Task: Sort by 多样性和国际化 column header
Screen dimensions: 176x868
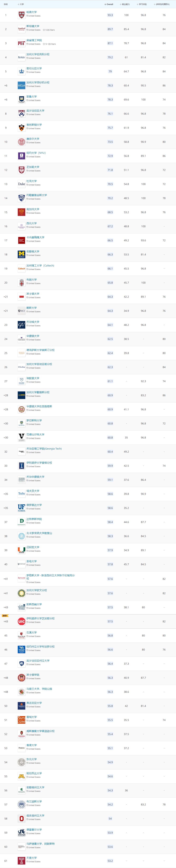Action: 162,4
